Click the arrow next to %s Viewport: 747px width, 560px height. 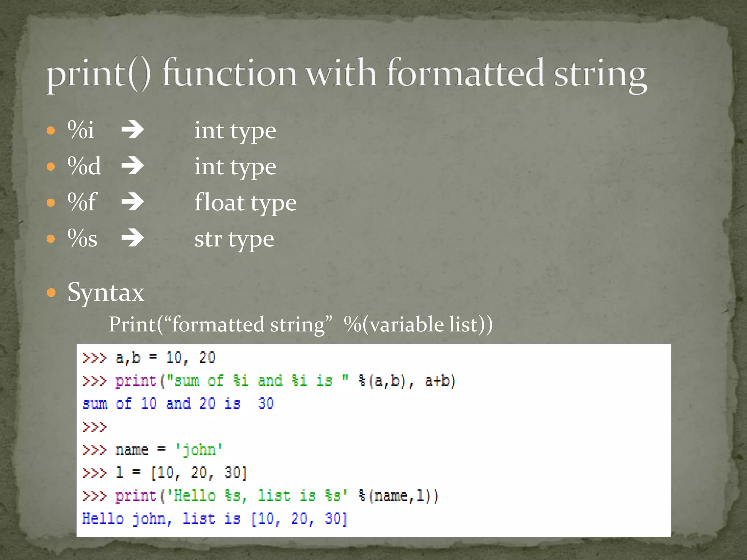coord(133,238)
